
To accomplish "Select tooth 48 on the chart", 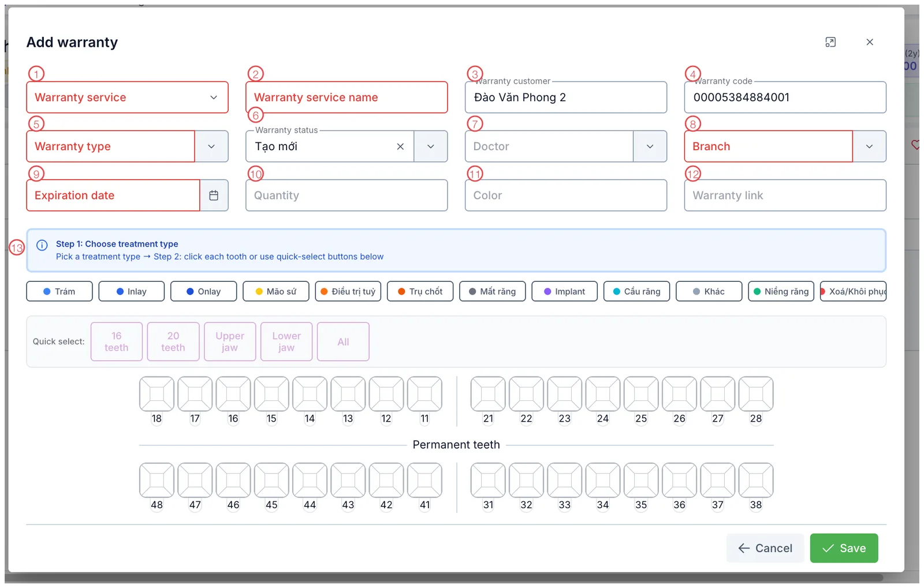I will 157,480.
